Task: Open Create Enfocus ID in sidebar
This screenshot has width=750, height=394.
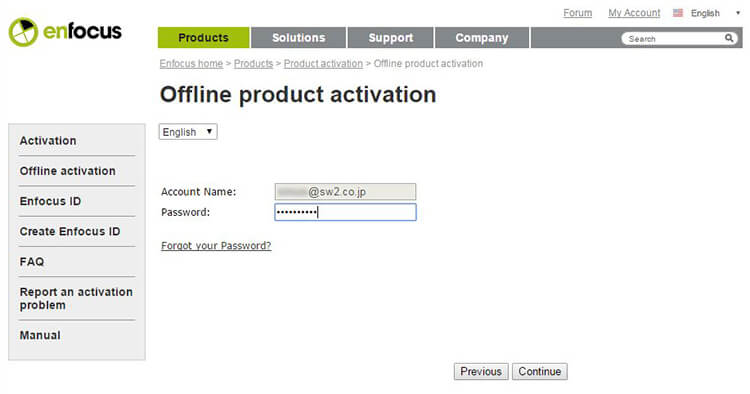Action: [70, 231]
